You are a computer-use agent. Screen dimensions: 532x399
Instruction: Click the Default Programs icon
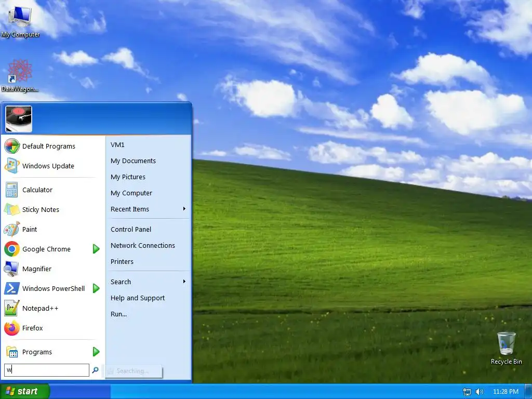pyautogui.click(x=12, y=146)
